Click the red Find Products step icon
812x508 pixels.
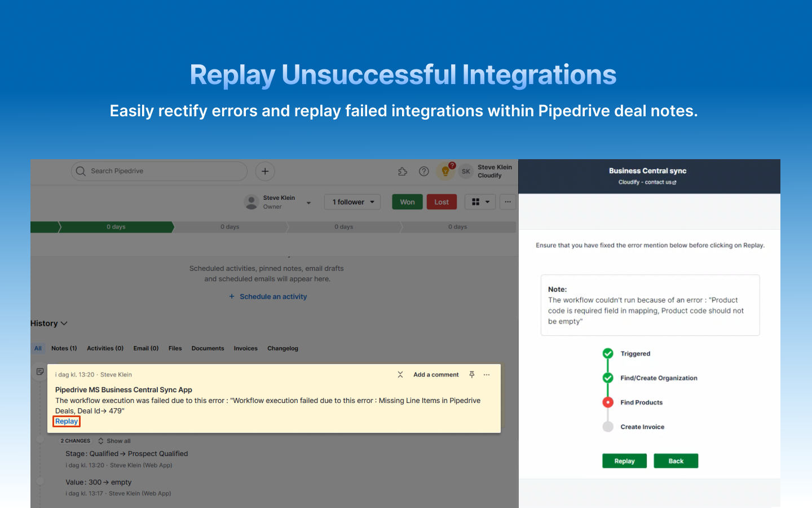click(x=608, y=402)
